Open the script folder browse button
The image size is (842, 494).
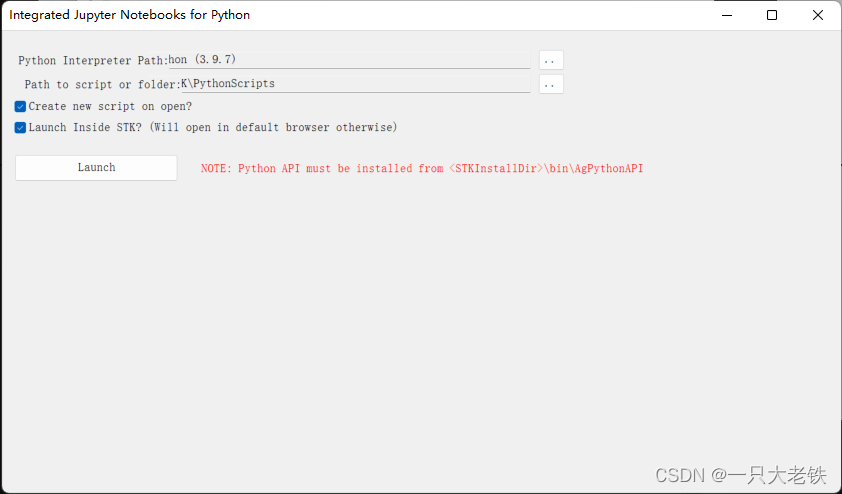point(551,84)
